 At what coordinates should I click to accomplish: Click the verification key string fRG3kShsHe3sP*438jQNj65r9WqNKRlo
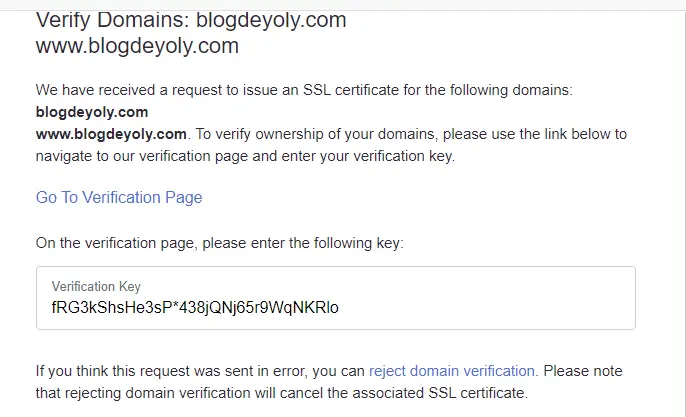pyautogui.click(x=195, y=308)
